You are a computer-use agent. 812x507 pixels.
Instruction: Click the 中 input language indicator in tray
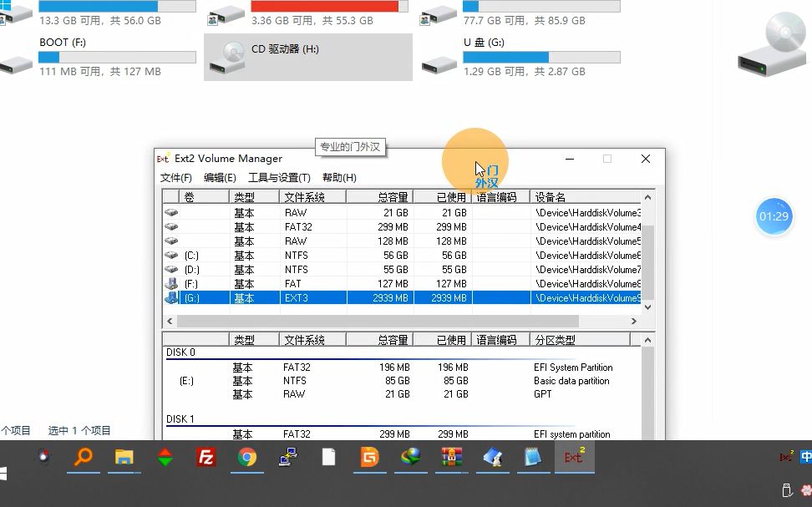coord(804,458)
